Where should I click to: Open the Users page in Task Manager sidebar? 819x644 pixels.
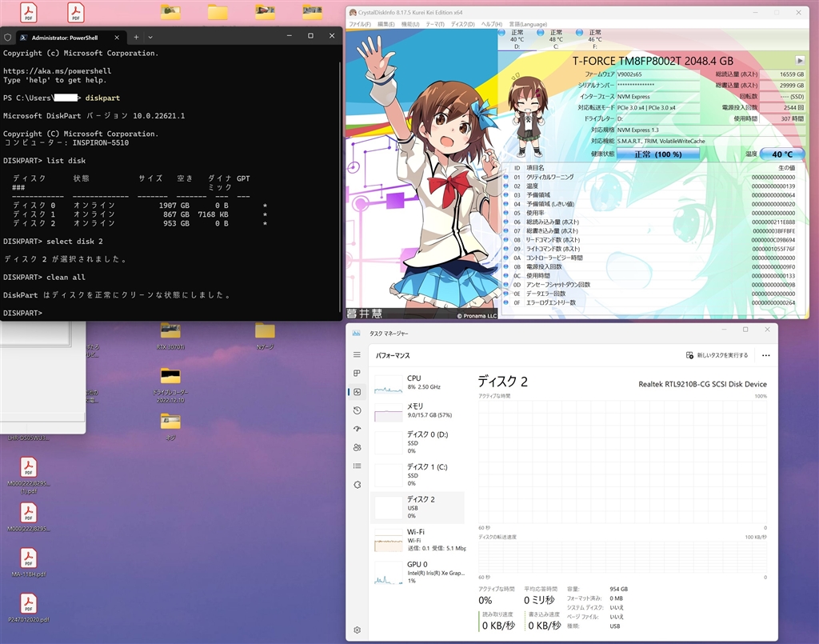pyautogui.click(x=358, y=448)
